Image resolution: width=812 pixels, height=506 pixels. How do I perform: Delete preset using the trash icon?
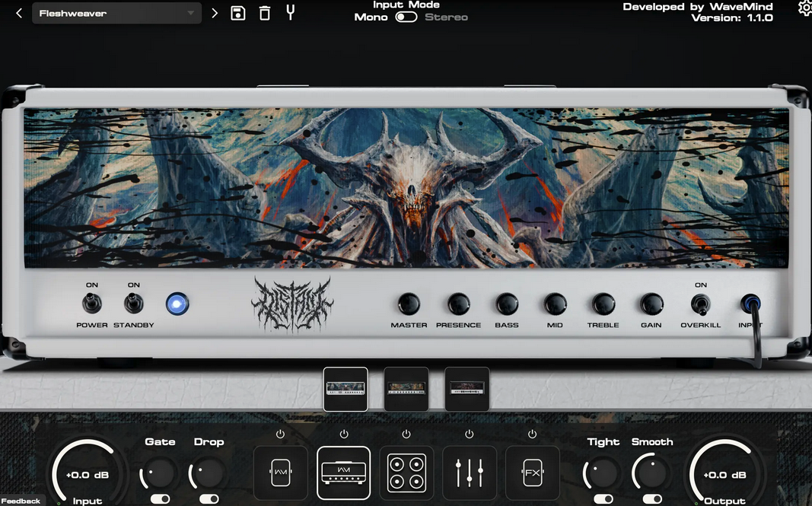pos(264,13)
